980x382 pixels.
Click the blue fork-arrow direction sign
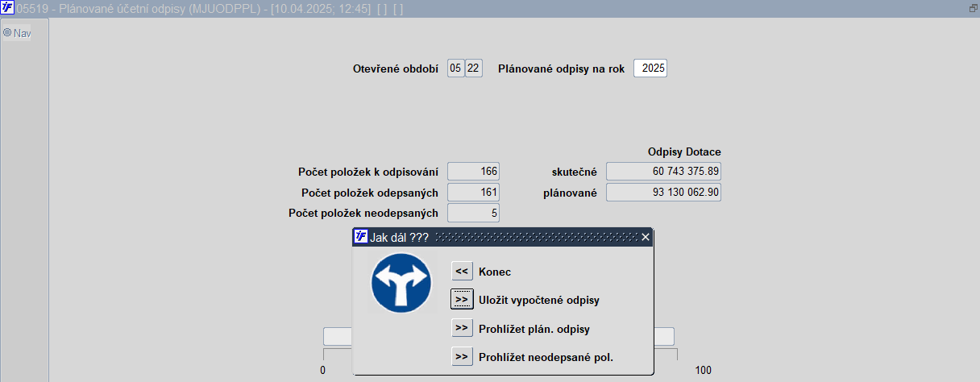(402, 284)
